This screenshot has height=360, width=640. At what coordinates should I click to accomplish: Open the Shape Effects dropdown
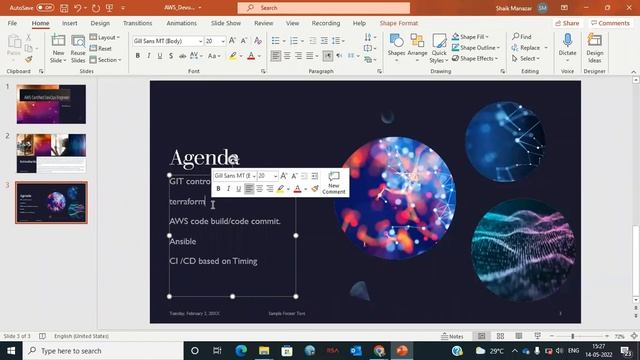coord(475,59)
